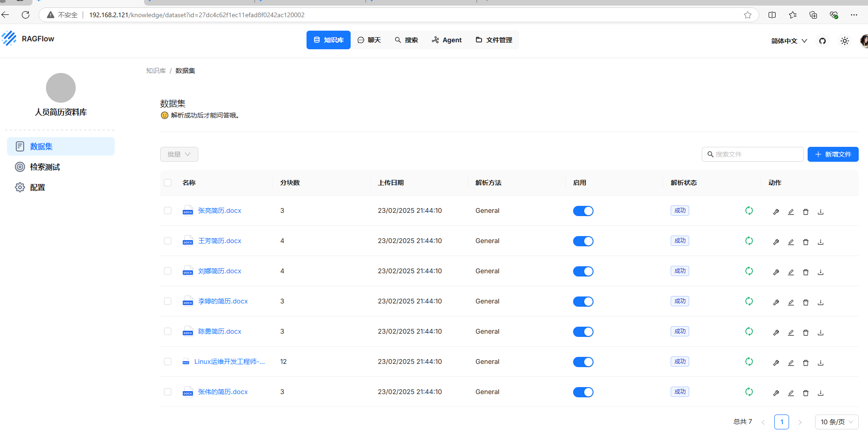The width and height of the screenshot is (868, 441).
Task: Click the rename pencil icon for 刘娜简历.docx
Action: [x=790, y=272]
